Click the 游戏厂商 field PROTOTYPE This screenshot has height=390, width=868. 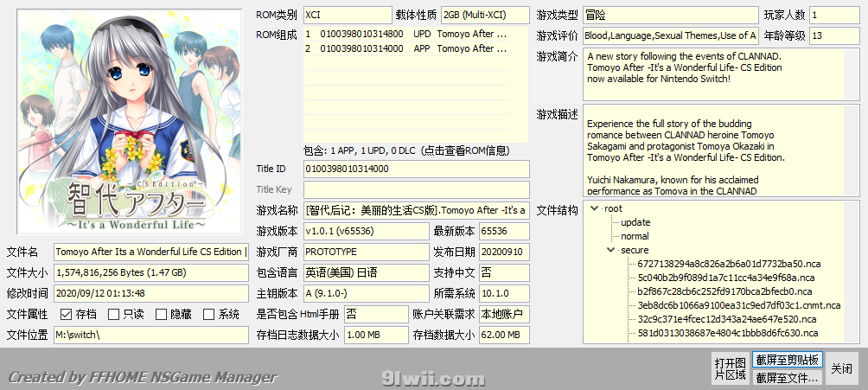pos(366,252)
